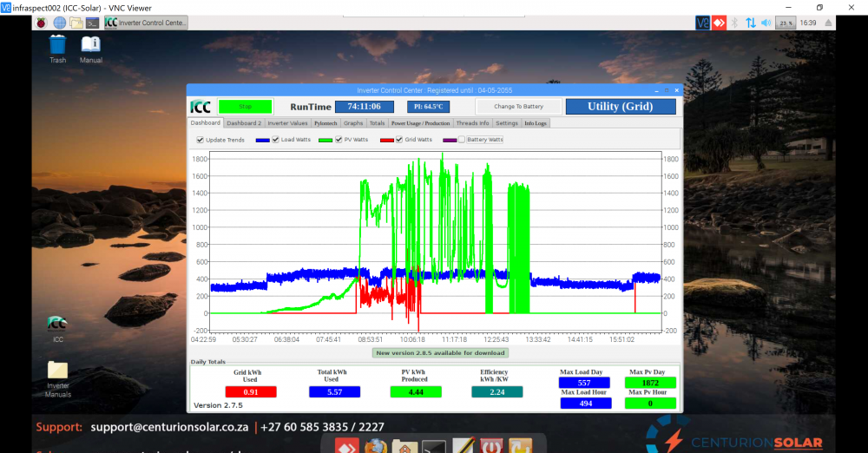Click orange refresh icon in dock
868x453 pixels.
[520, 446]
